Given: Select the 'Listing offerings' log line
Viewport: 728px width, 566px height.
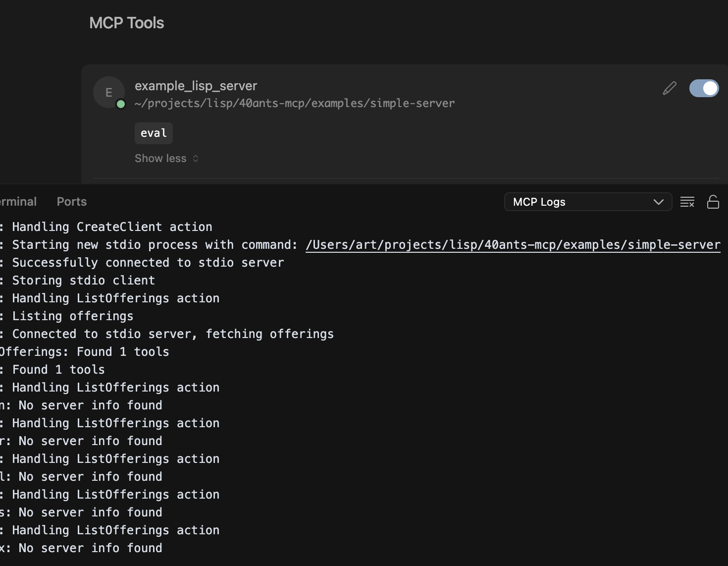Looking at the screenshot, I should (72, 316).
